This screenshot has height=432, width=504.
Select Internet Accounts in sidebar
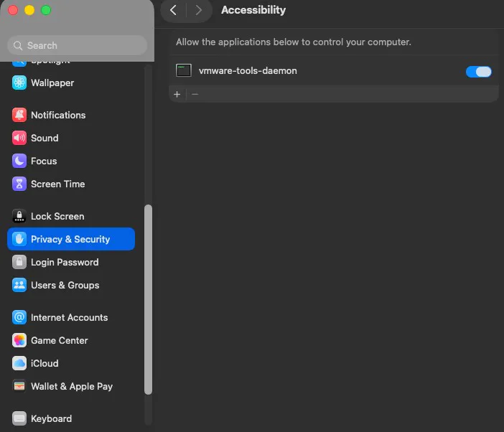click(x=69, y=317)
